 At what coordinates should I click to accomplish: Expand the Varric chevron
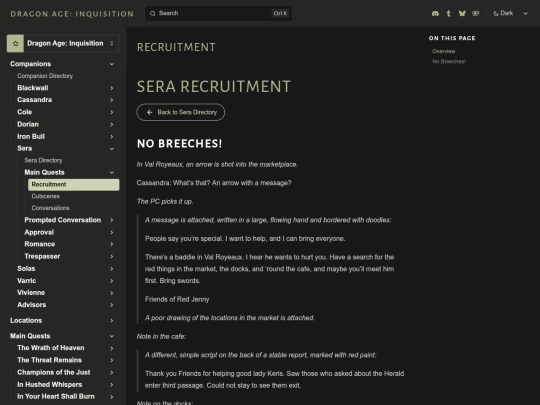click(112, 281)
